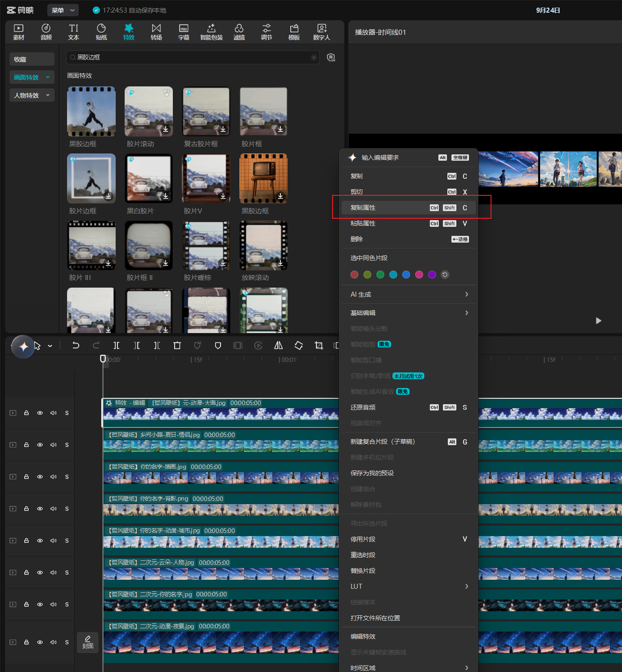Pick the red color marker swatch
622x672 pixels.
(354, 275)
